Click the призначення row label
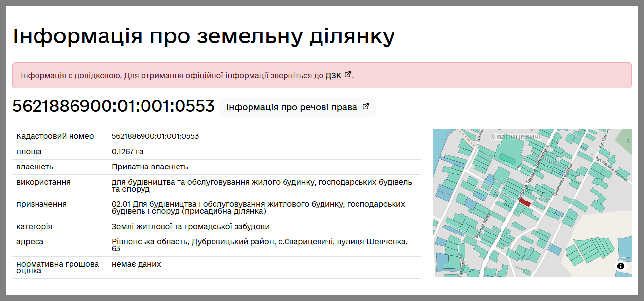The height and width of the screenshot is (301, 644). [x=41, y=204]
